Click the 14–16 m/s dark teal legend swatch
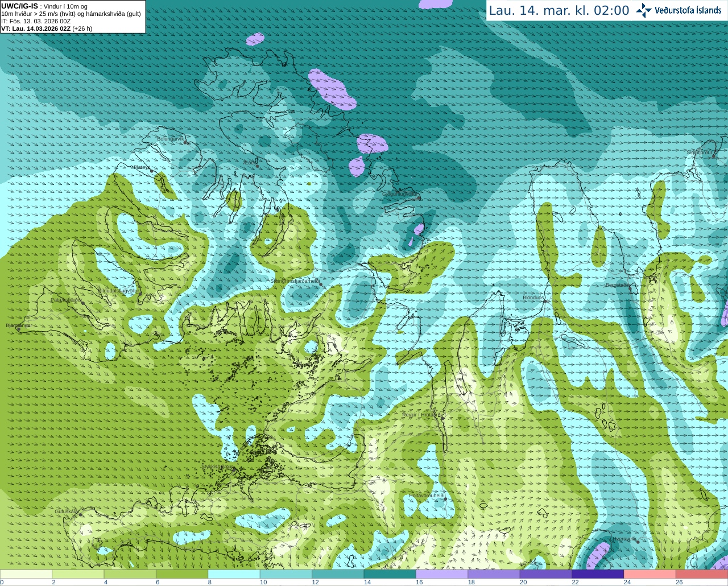 pos(390,574)
